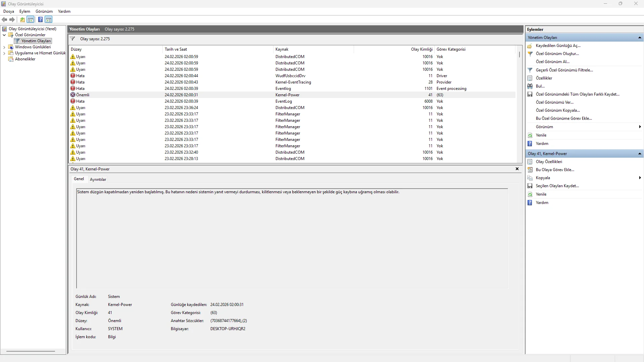The height and width of the screenshot is (362, 644).
Task: Click the Yenile icon under Olay 41 actions
Action: [530, 194]
